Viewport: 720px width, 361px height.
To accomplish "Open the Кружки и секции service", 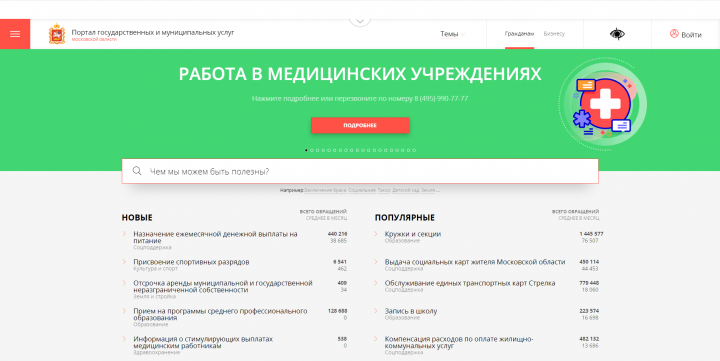I will [x=413, y=234].
